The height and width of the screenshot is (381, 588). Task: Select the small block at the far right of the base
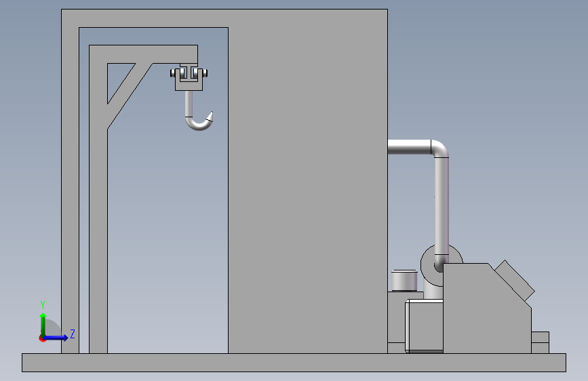[540, 342]
